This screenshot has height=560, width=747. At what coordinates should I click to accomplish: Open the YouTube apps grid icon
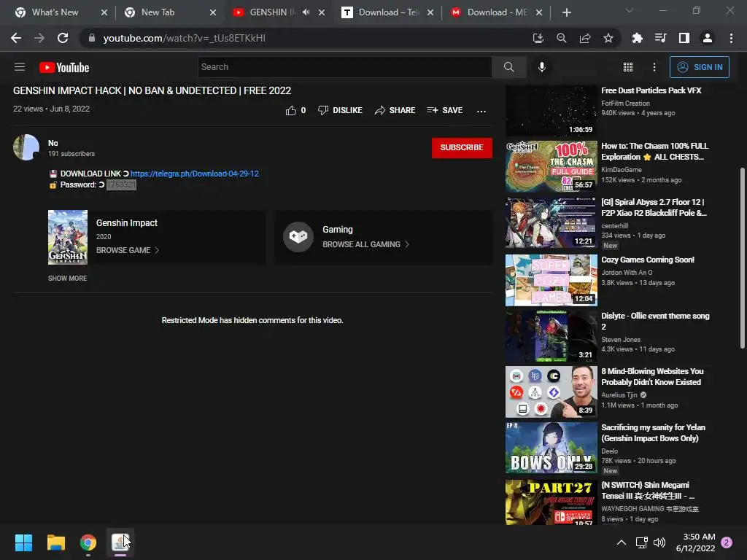coord(628,67)
